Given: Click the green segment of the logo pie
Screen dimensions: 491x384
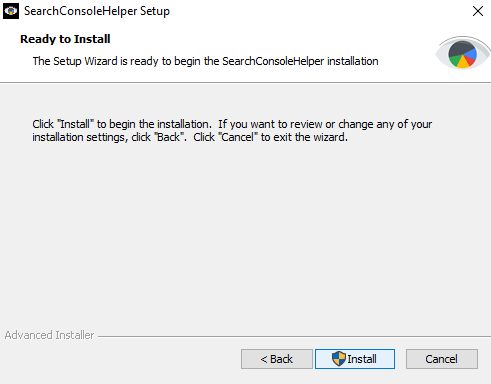Looking at the screenshot, I should click(x=455, y=60).
